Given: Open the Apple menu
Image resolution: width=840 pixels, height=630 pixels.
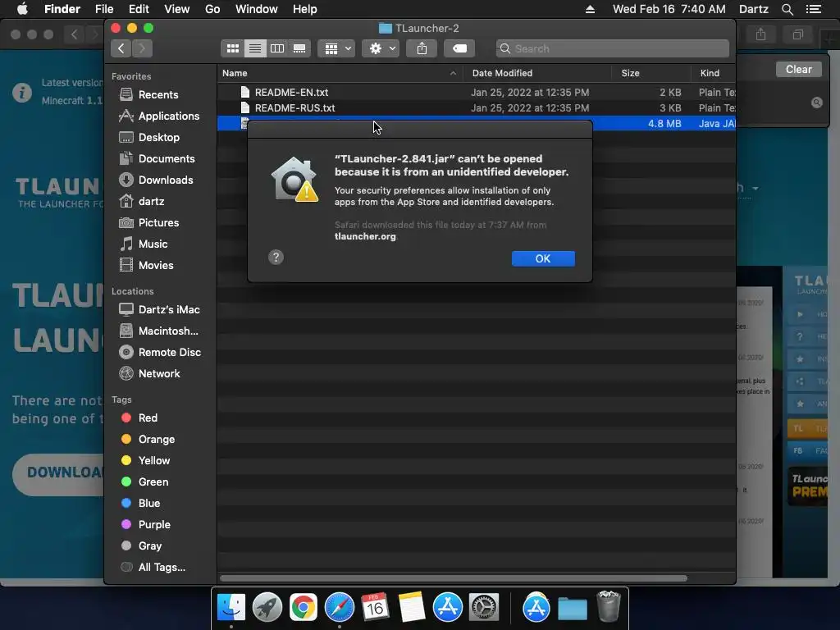Looking at the screenshot, I should [x=22, y=9].
